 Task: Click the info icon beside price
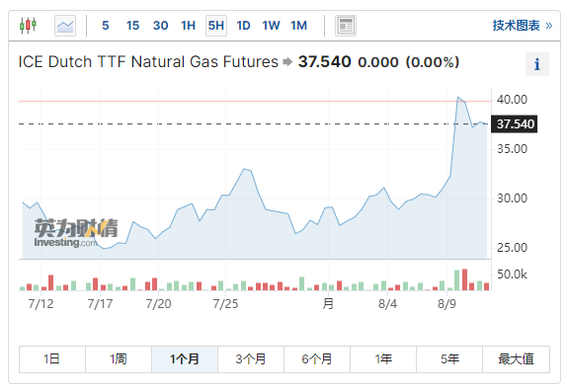537,64
